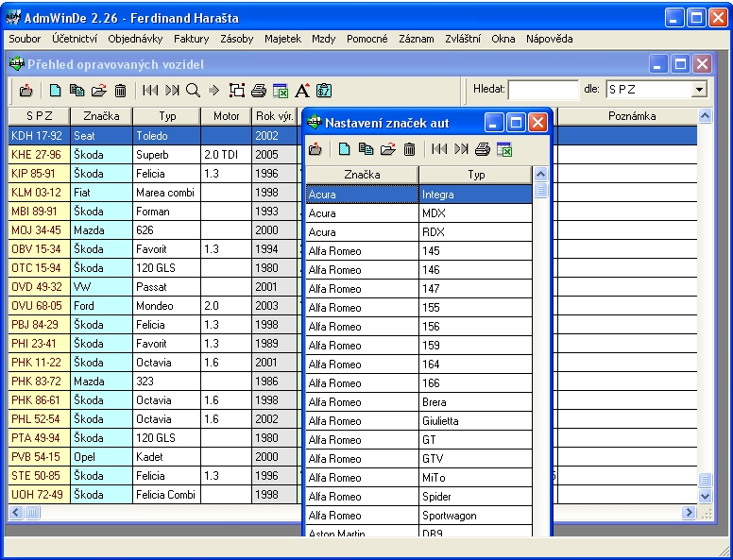This screenshot has width=733, height=560.
Task: Click Značka column header in Nastavení značek aut
Action: [362, 175]
